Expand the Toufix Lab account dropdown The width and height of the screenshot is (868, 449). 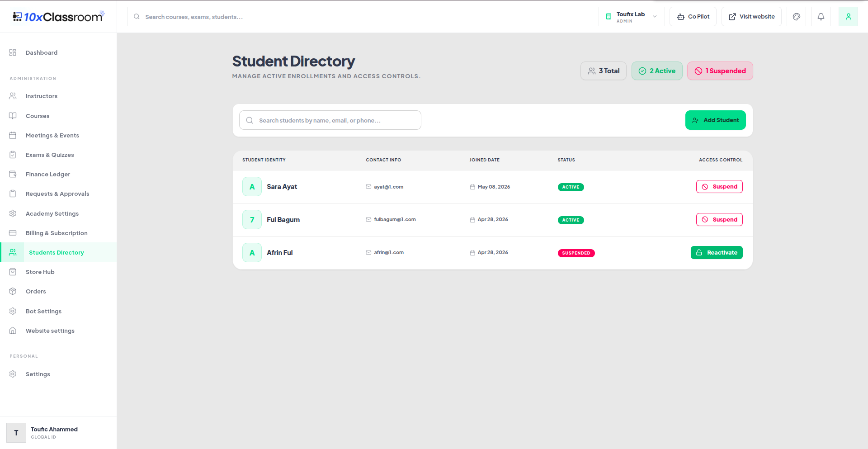631,17
